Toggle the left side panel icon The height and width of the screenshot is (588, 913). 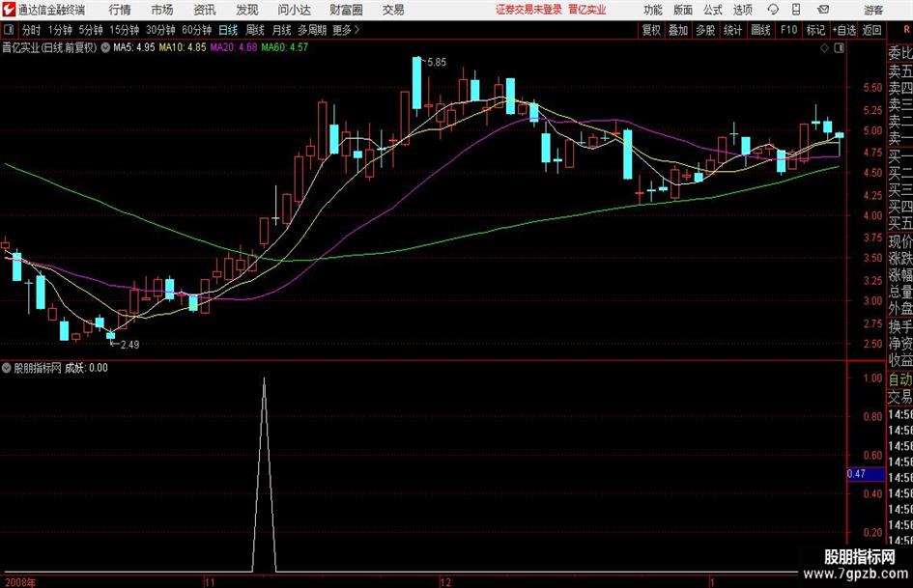tap(9, 30)
